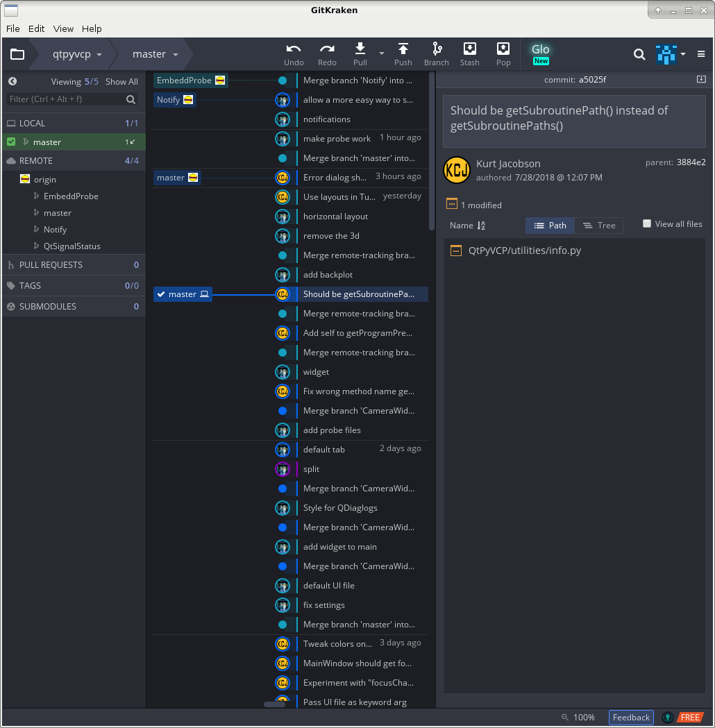Screen dimensions: 715x728
Task: Click the filter search magnifier icon
Action: tap(131, 99)
